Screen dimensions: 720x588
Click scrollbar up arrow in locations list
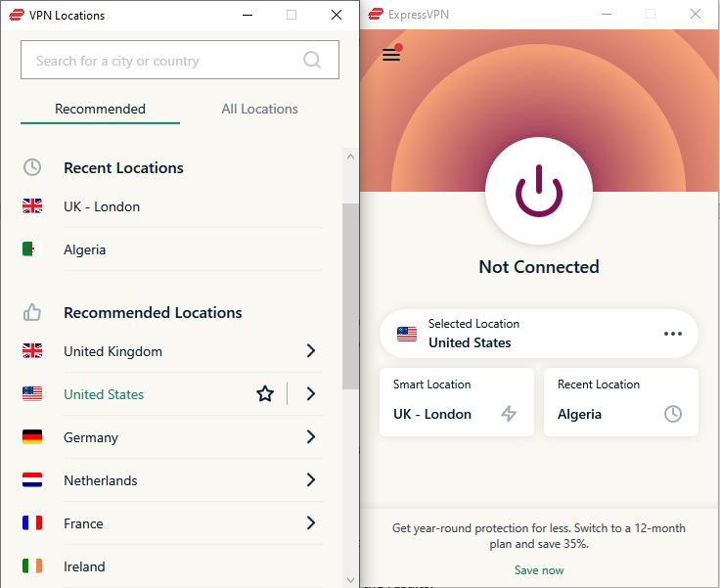tap(351, 157)
